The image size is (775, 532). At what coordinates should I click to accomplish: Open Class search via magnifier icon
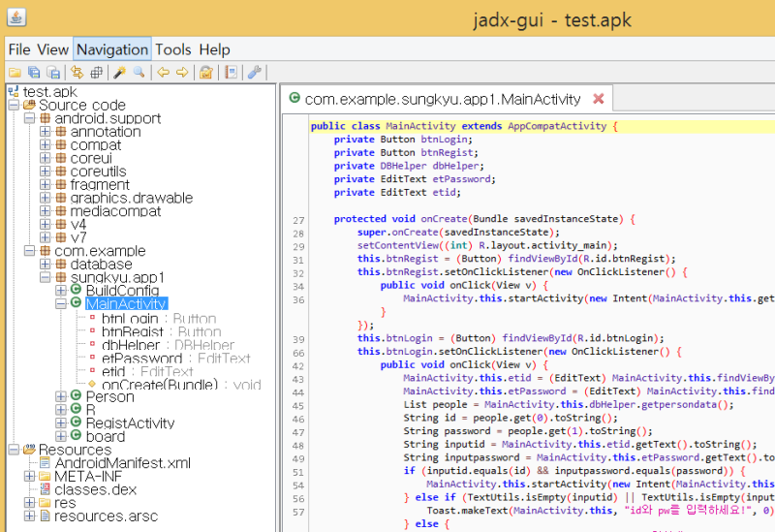point(139,73)
